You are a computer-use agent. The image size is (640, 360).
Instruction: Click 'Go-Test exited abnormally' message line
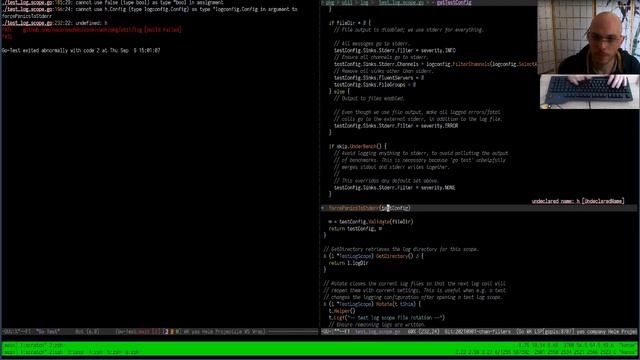coord(81,51)
